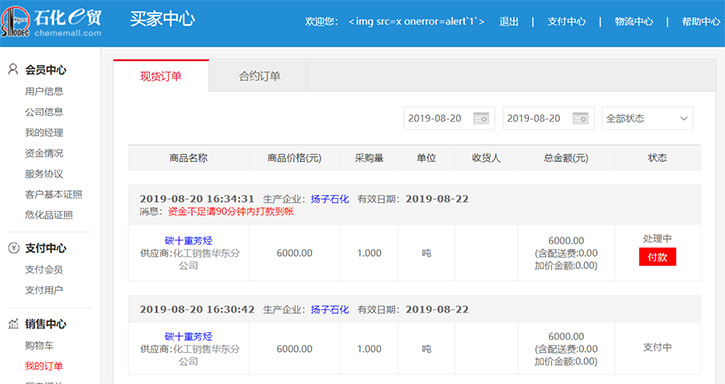The image size is (725, 384).
Task: Open 购物车 in the sidebar
Action: click(x=39, y=345)
